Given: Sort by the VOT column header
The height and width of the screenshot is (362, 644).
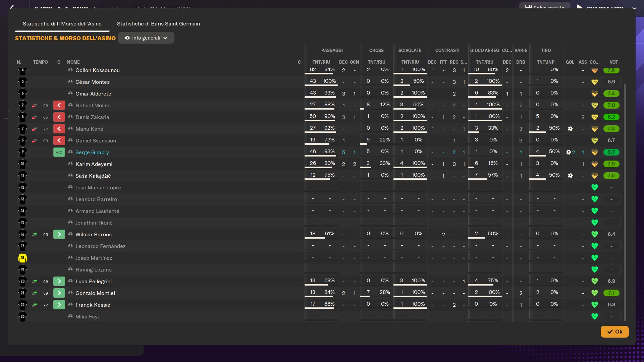Looking at the screenshot, I should pos(613,62).
